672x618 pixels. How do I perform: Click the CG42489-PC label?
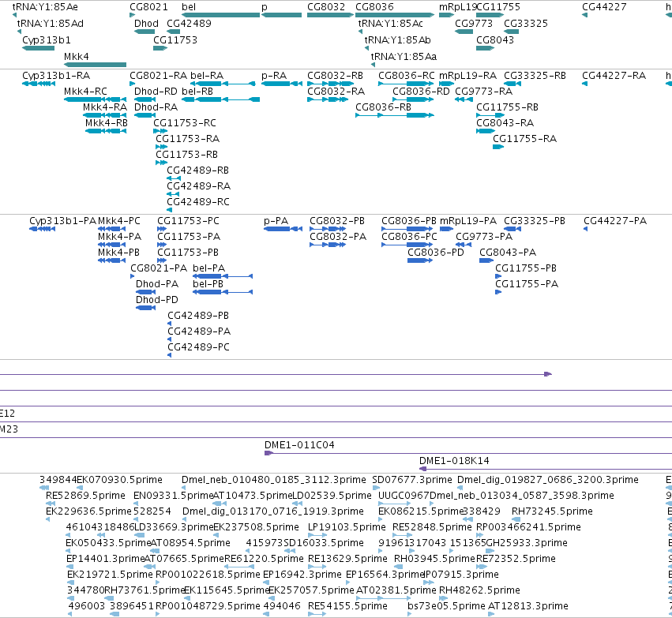point(198,347)
